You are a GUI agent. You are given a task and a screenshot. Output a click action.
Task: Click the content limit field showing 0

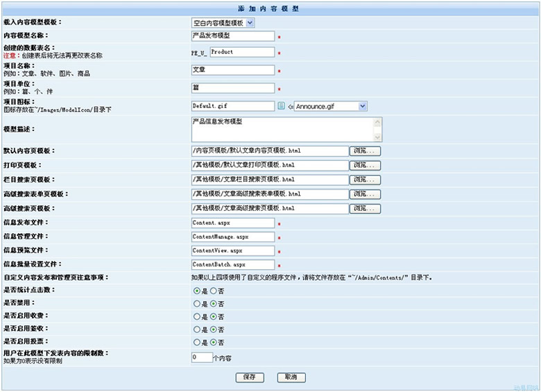click(203, 357)
